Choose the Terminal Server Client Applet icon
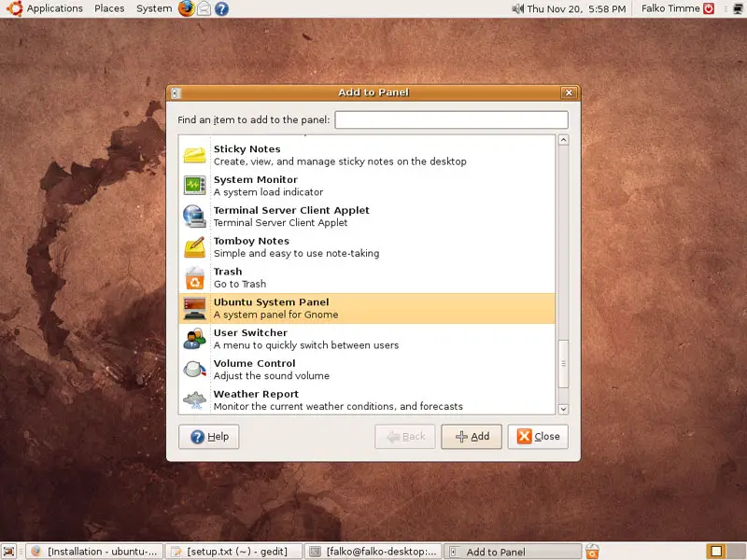The width and height of the screenshot is (747, 560). tap(194, 217)
